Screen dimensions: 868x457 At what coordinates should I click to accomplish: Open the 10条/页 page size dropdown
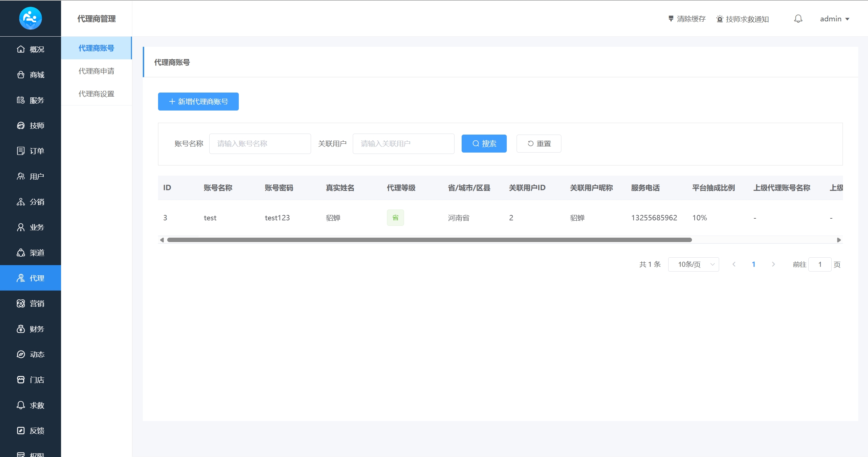(x=693, y=264)
